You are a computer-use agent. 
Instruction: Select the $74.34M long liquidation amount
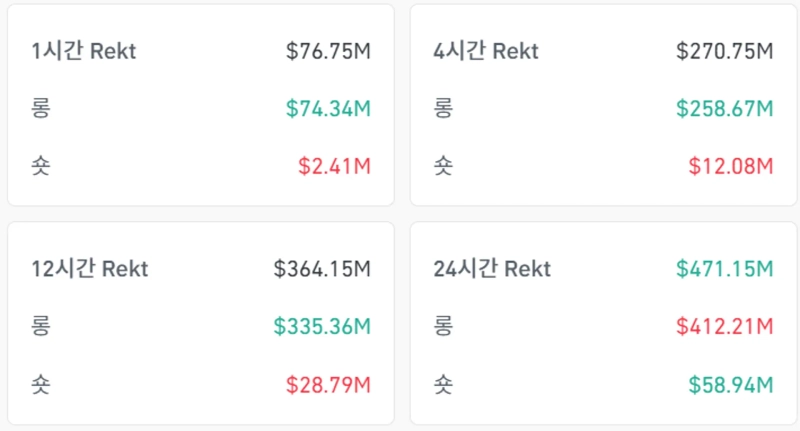pyautogui.click(x=328, y=109)
